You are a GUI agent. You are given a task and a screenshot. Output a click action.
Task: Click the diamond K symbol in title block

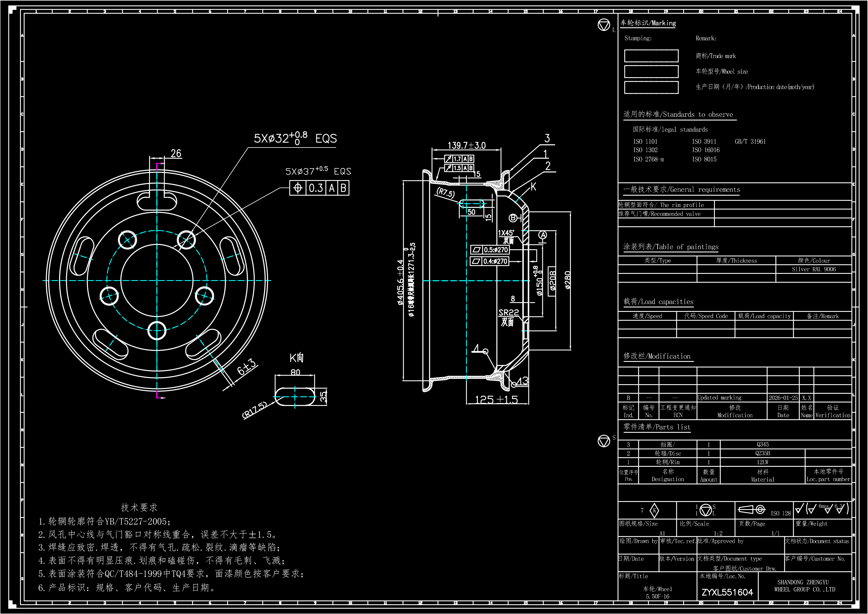coord(654,510)
